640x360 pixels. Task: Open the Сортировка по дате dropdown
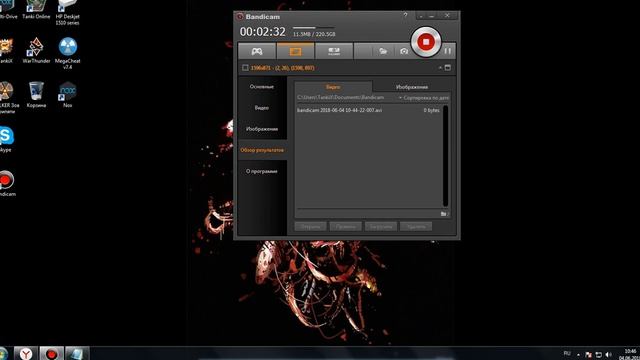pyautogui.click(x=424, y=98)
